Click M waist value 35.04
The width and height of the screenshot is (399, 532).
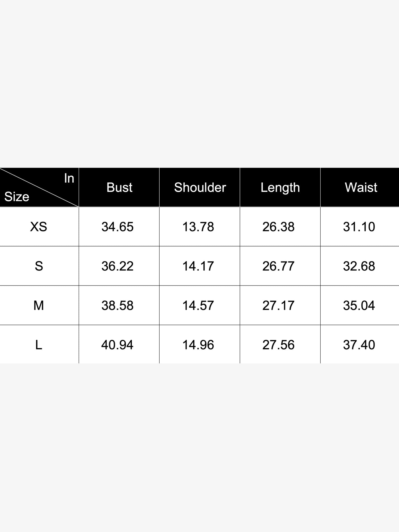click(359, 305)
